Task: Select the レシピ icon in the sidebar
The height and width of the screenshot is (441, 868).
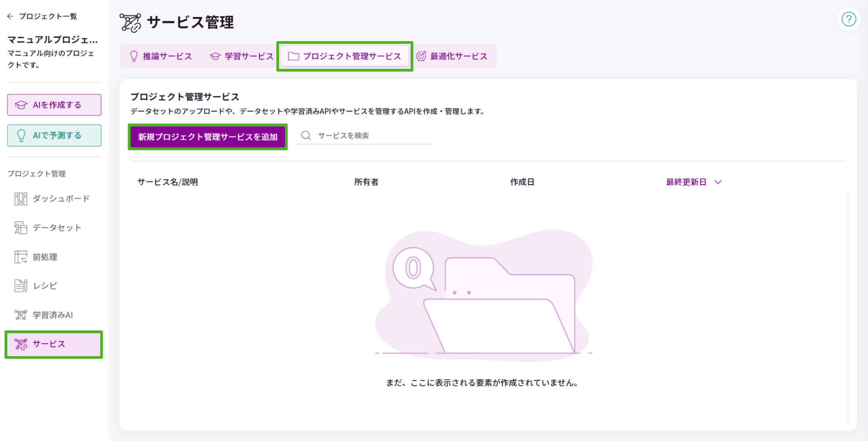Action: 21,285
